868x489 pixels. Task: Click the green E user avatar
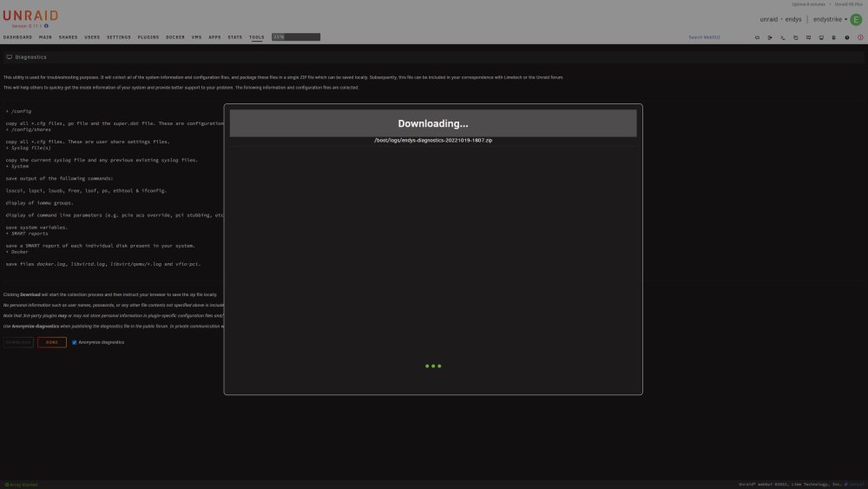click(x=856, y=19)
